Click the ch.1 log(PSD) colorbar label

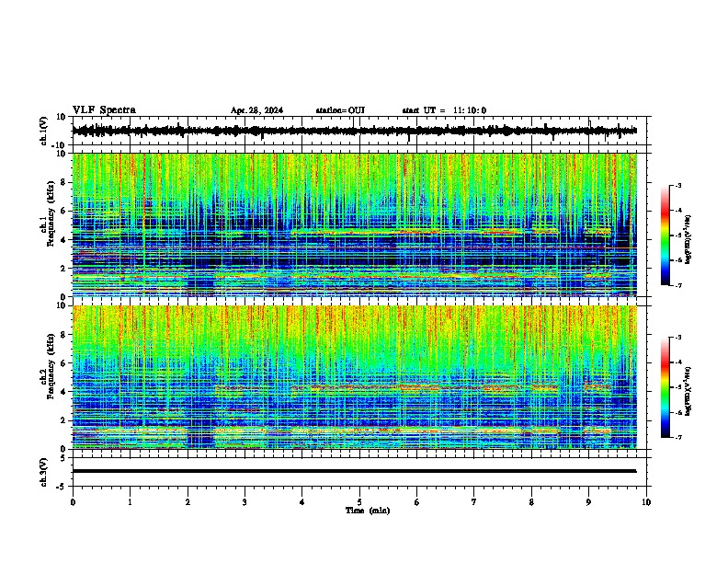pos(688,240)
